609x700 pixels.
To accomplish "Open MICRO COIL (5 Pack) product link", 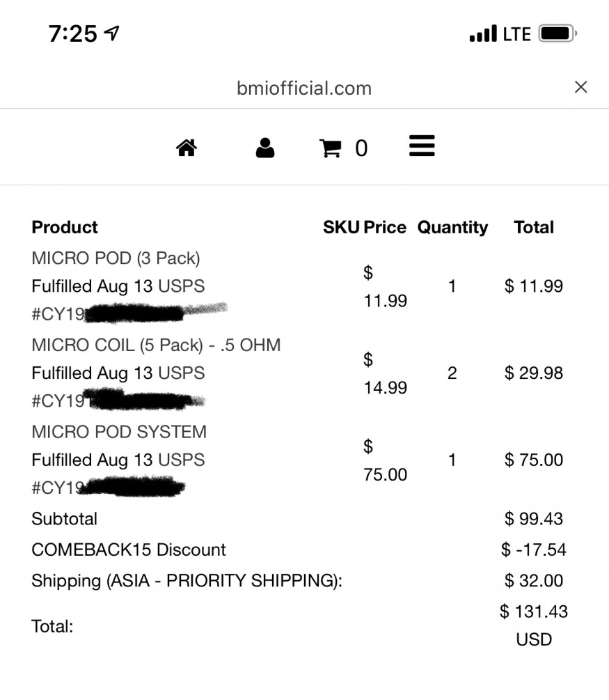I will click(156, 345).
